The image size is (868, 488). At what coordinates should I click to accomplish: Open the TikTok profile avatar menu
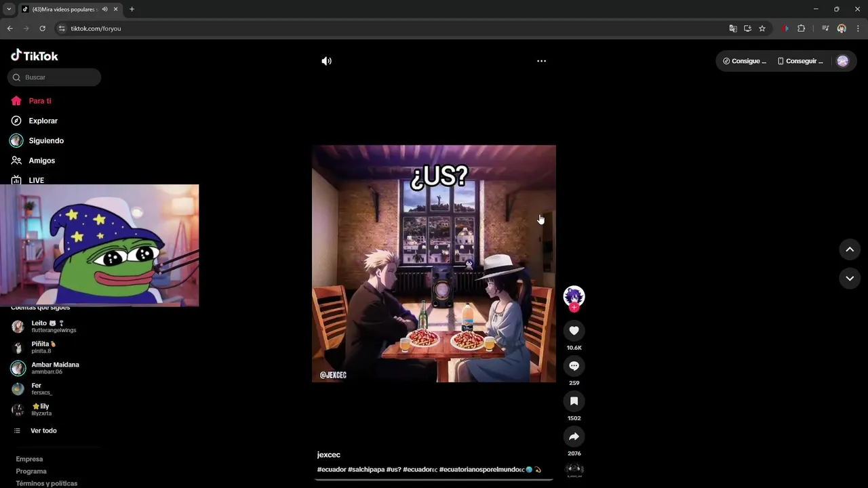point(842,61)
